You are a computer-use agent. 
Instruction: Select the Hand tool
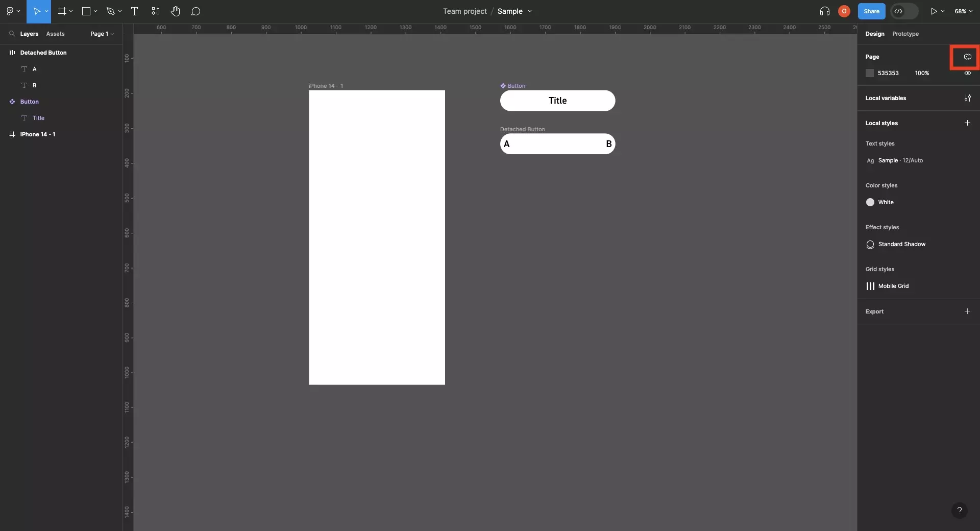click(x=176, y=11)
